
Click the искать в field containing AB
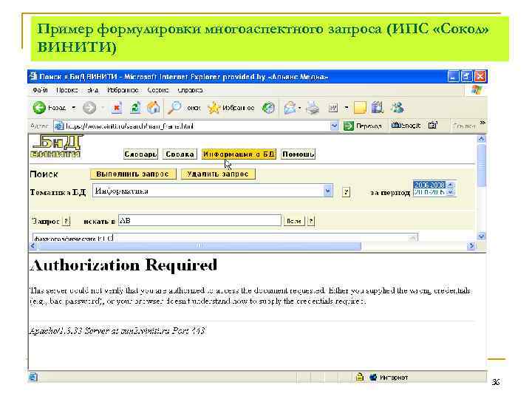pyautogui.click(x=199, y=221)
